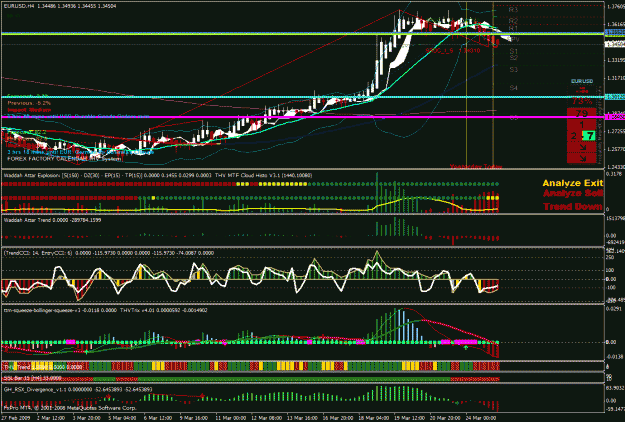This screenshot has width=625, height=422.
Task: Click the FOREX FACTORY CALENDAR text
Action: (x=47, y=159)
